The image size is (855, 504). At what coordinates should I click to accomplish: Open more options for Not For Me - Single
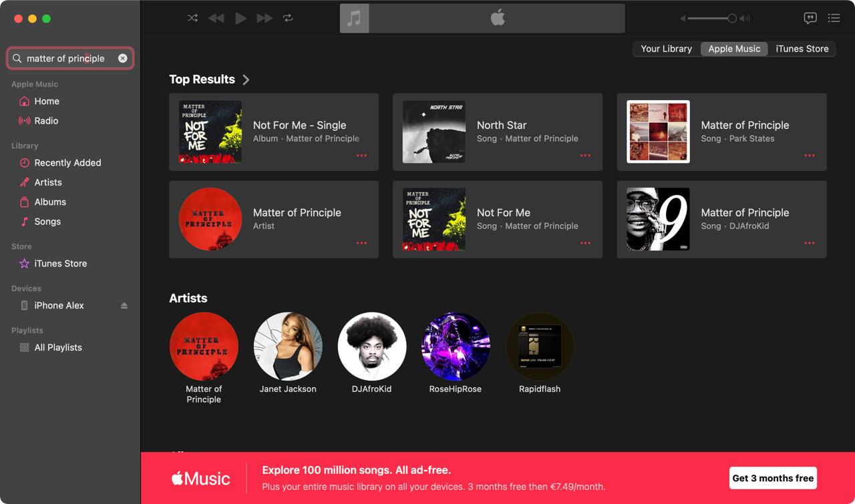[x=361, y=156]
